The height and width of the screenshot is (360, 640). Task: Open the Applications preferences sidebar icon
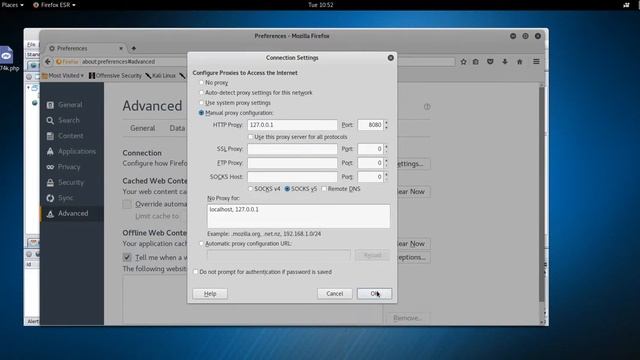click(50, 151)
